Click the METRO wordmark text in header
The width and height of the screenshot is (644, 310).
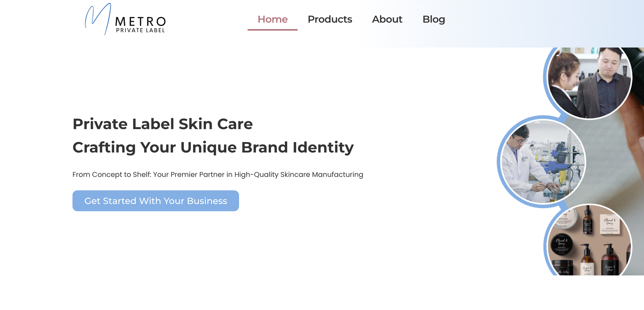coord(140,21)
